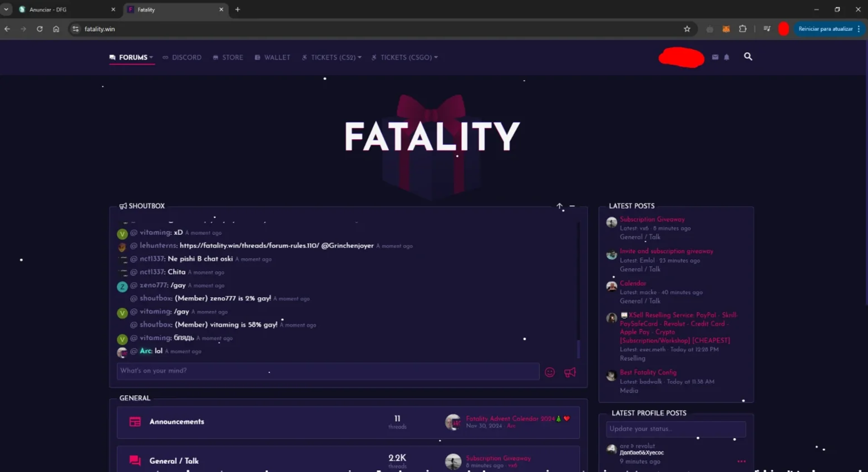Open lehunterns' avatar in the shoutbox

pos(122,247)
